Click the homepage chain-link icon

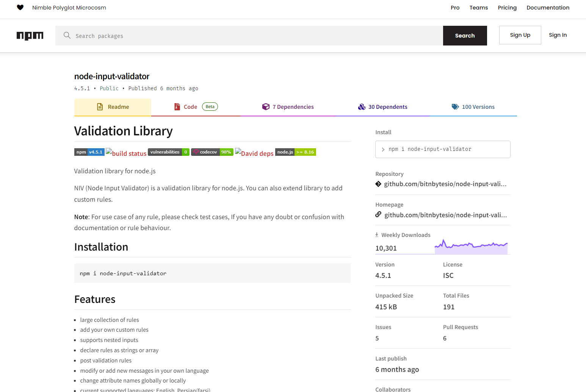(378, 215)
